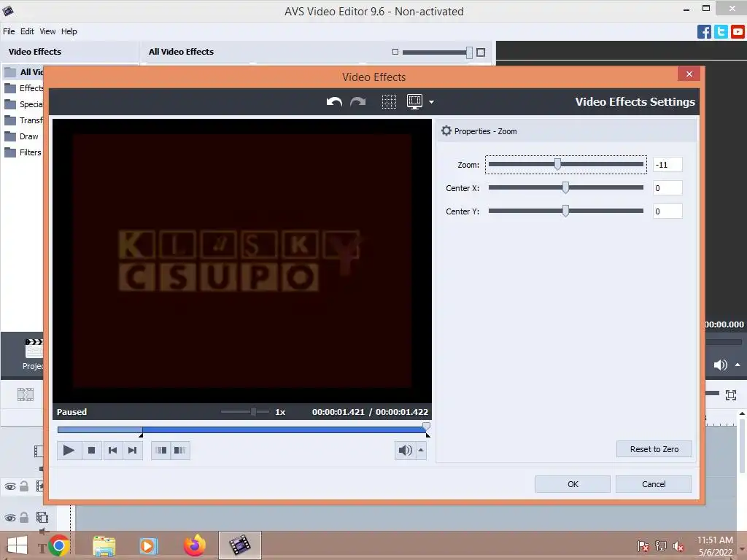Image resolution: width=747 pixels, height=560 pixels.
Task: Click the storyboard view icon
Action: (x=26, y=394)
